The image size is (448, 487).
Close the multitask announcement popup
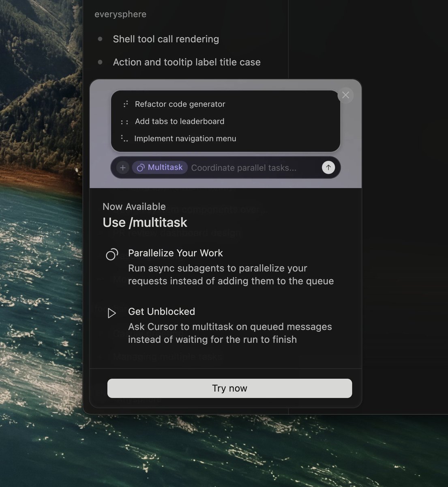(345, 95)
